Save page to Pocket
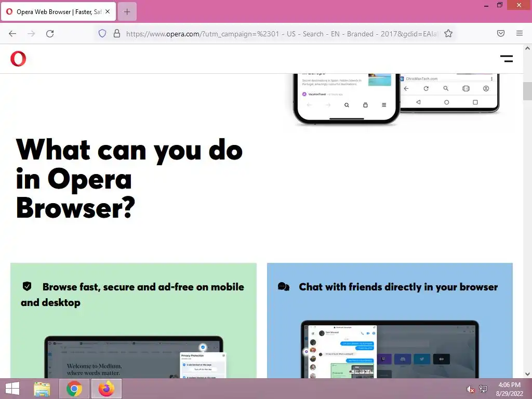 click(501, 33)
